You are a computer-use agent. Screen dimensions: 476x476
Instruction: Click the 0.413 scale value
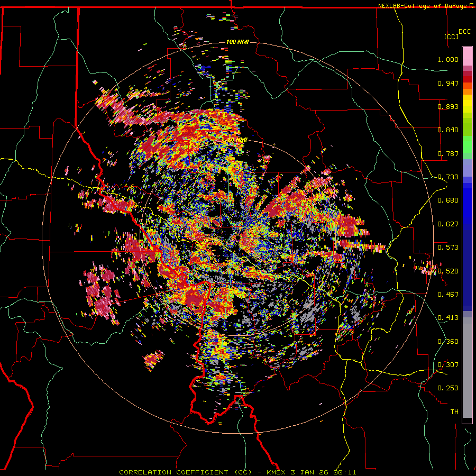pos(448,318)
